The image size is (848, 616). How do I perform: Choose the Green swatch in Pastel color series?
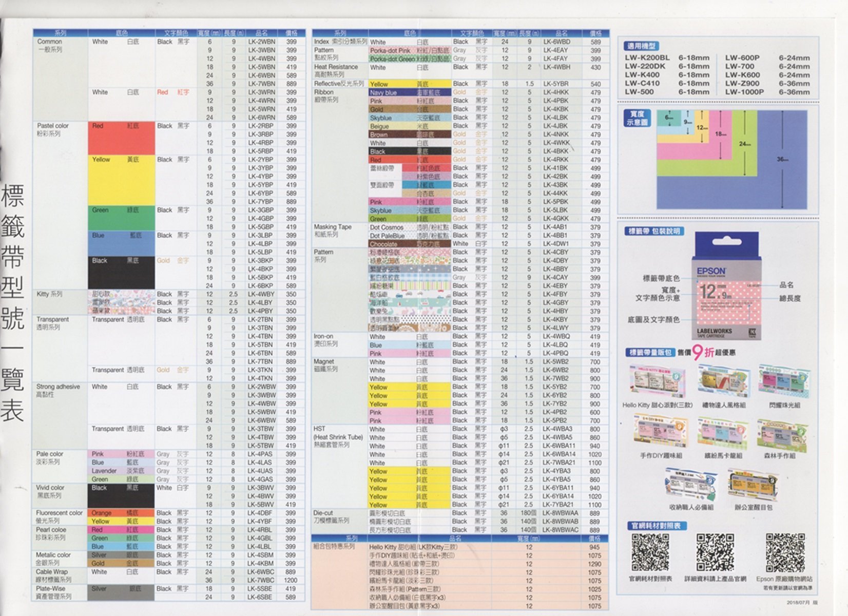coord(121,218)
